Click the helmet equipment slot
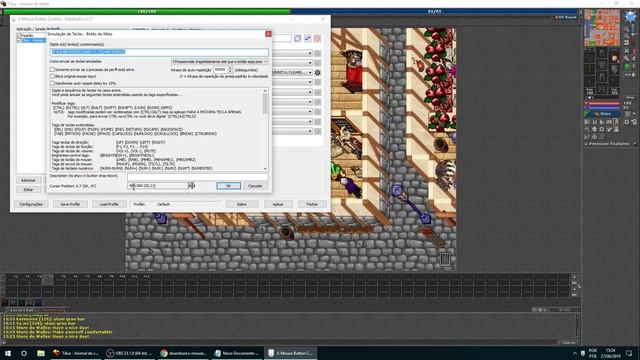640x360 pixels. (x=602, y=53)
